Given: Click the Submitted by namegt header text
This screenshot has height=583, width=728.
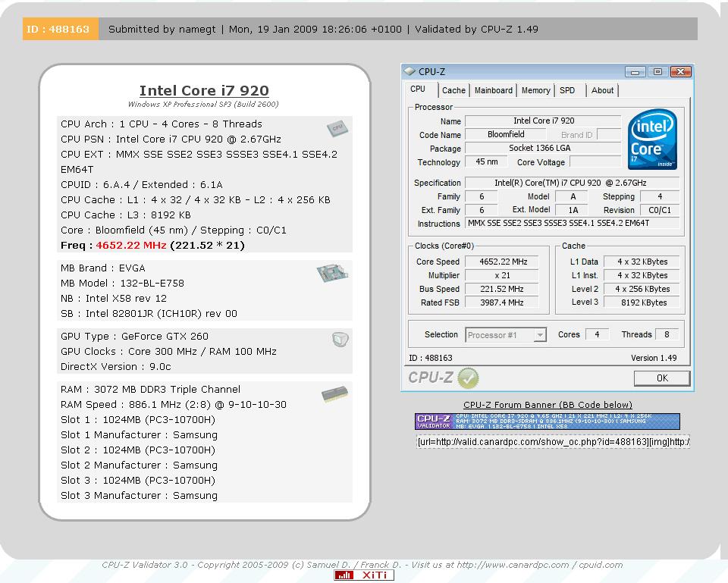Looking at the screenshot, I should coord(162,30).
